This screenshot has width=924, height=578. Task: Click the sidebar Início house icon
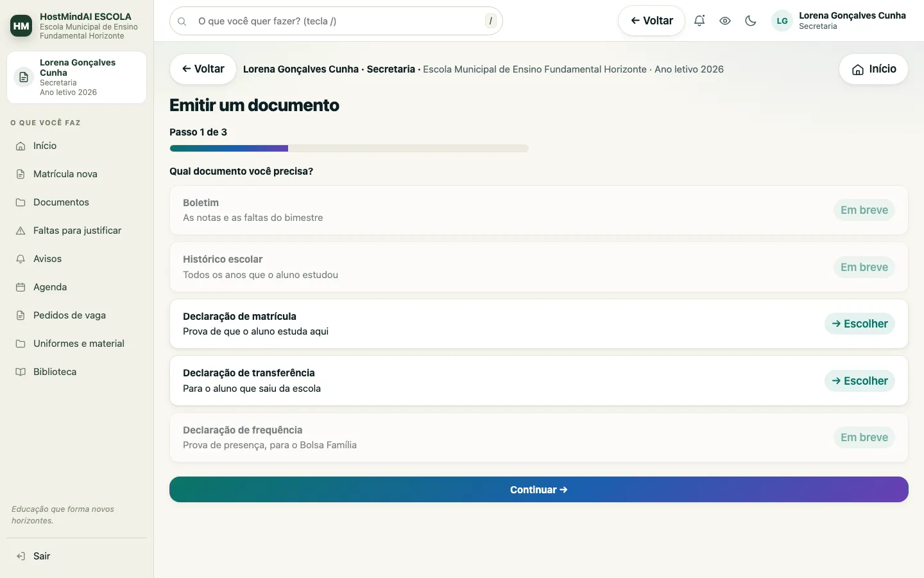click(21, 146)
